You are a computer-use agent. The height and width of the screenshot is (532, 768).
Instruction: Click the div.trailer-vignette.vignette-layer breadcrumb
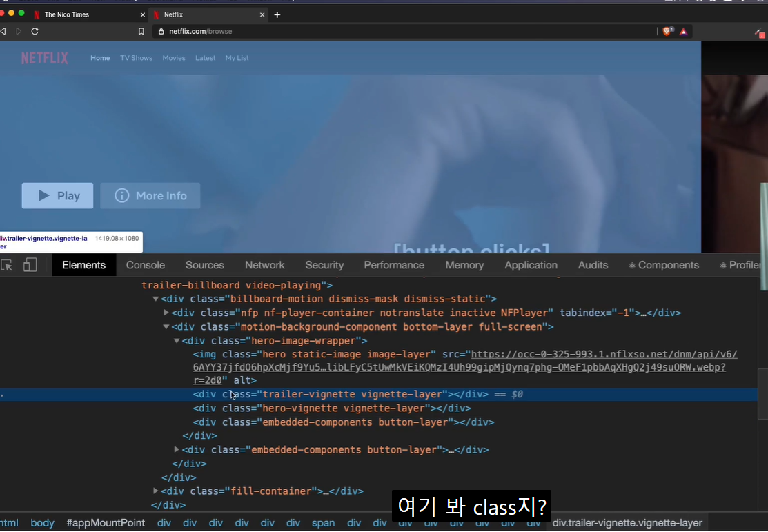click(627, 523)
